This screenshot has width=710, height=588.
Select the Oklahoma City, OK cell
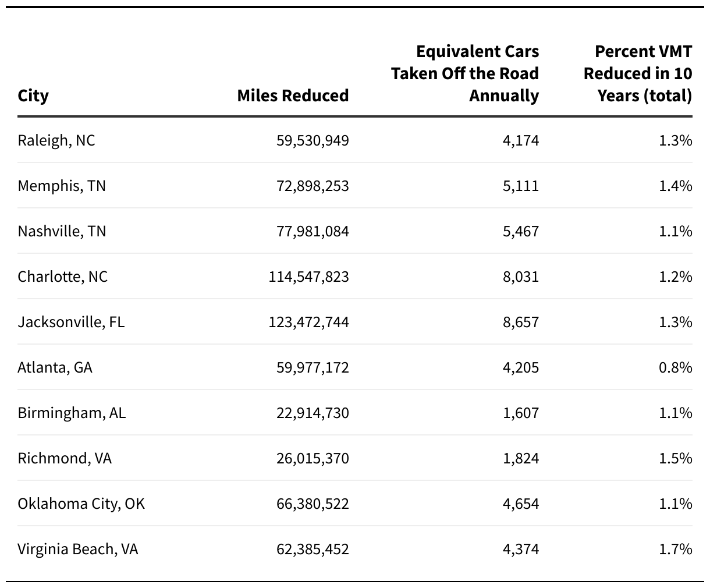pos(81,504)
